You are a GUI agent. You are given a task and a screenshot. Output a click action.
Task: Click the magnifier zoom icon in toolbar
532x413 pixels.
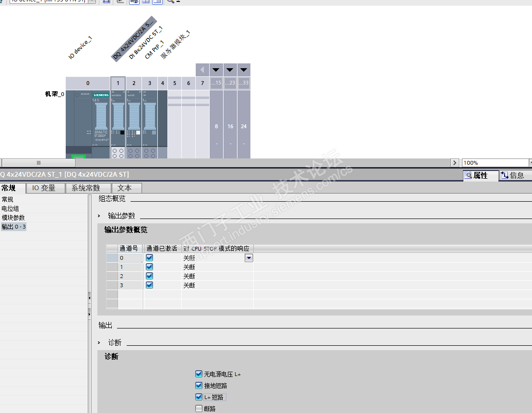(171, 1)
